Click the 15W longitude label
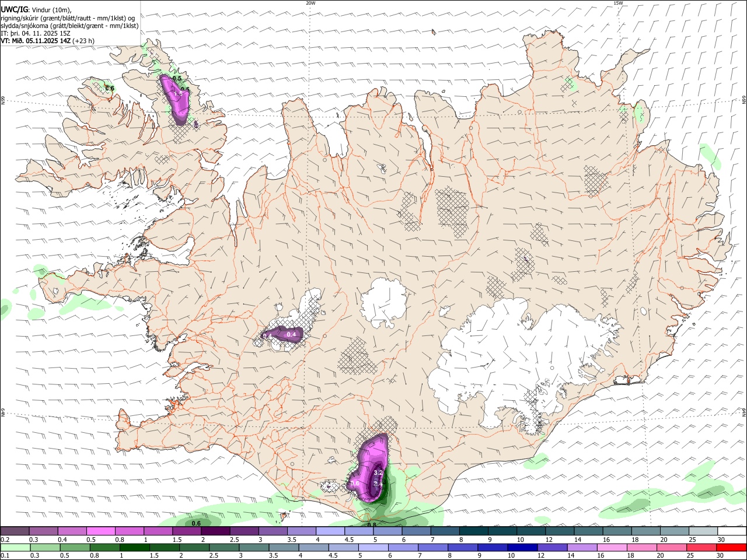747x560 pixels. (618, 3)
